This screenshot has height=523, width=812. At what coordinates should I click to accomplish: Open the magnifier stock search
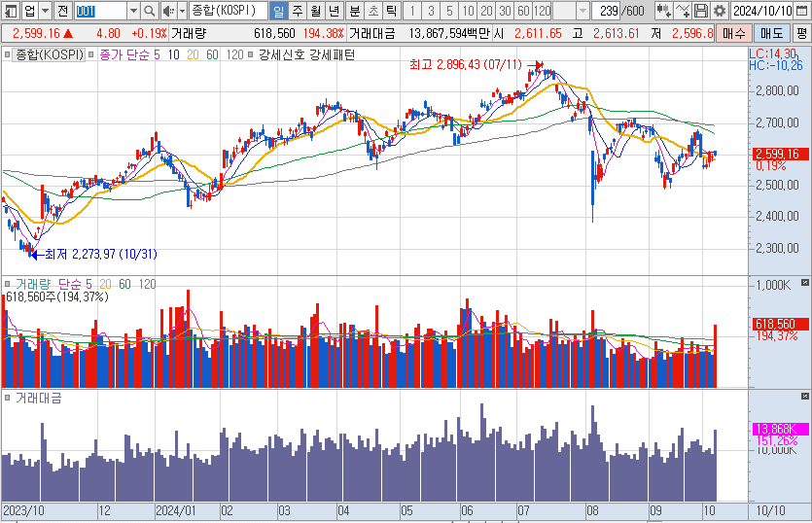tap(149, 11)
